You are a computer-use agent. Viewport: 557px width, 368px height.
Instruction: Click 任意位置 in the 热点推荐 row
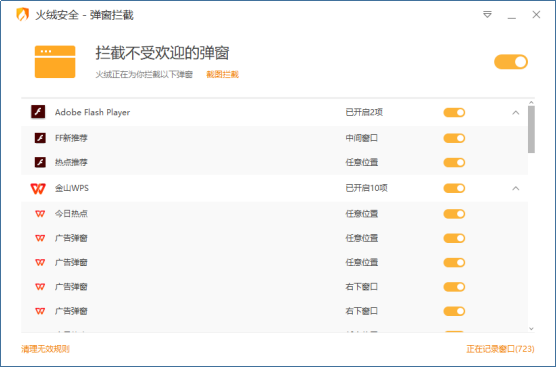362,162
